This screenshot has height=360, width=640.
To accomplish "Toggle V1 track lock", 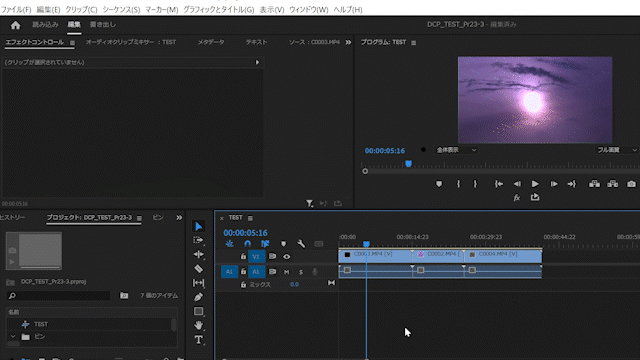I will 243,257.
